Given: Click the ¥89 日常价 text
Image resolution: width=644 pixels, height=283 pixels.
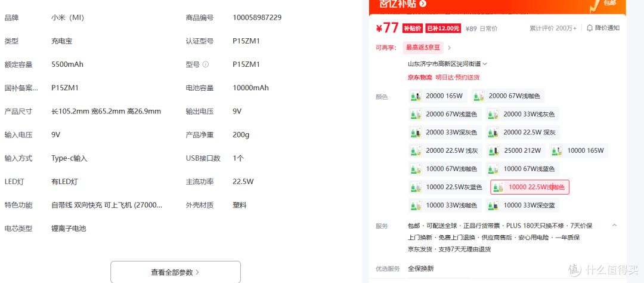Looking at the screenshot, I should [481, 29].
